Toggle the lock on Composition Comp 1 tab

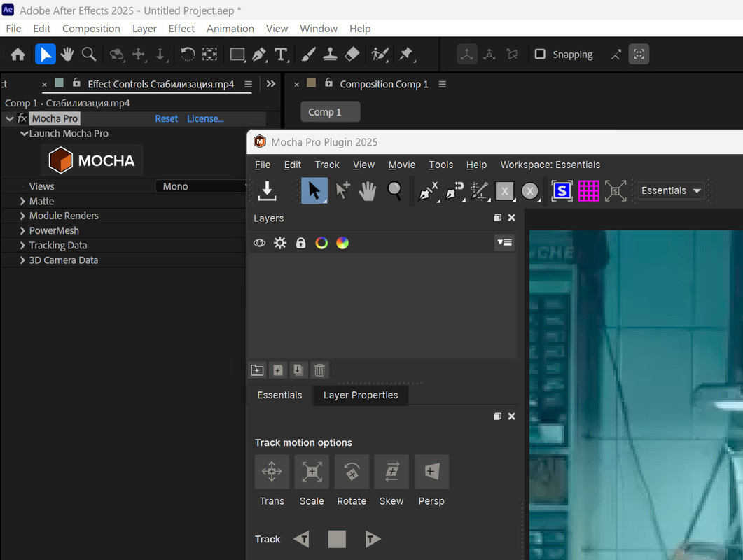coord(328,83)
